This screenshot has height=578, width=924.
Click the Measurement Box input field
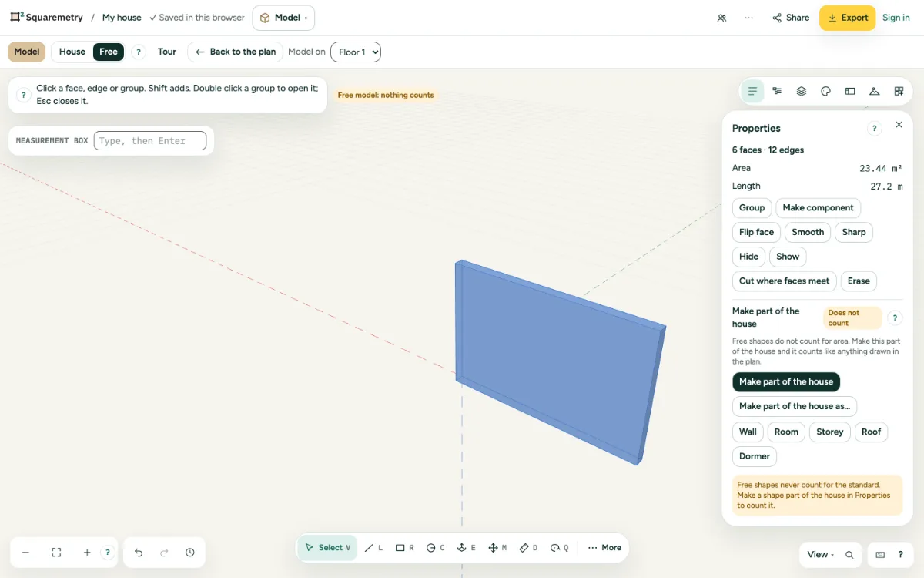(x=150, y=141)
